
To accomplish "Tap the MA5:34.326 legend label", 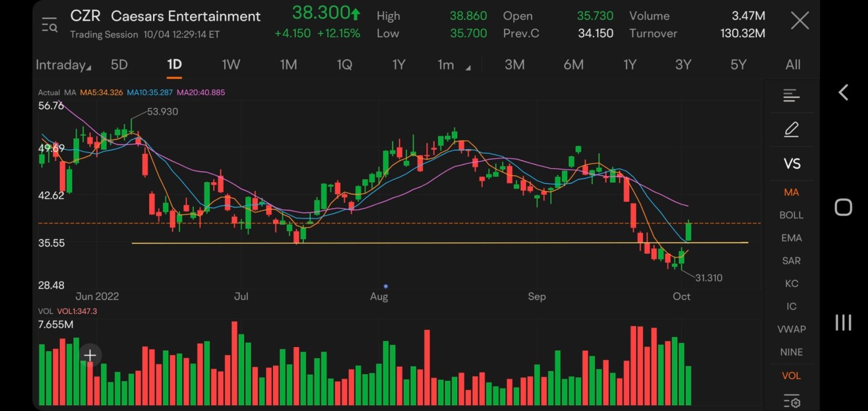I will click(x=101, y=93).
